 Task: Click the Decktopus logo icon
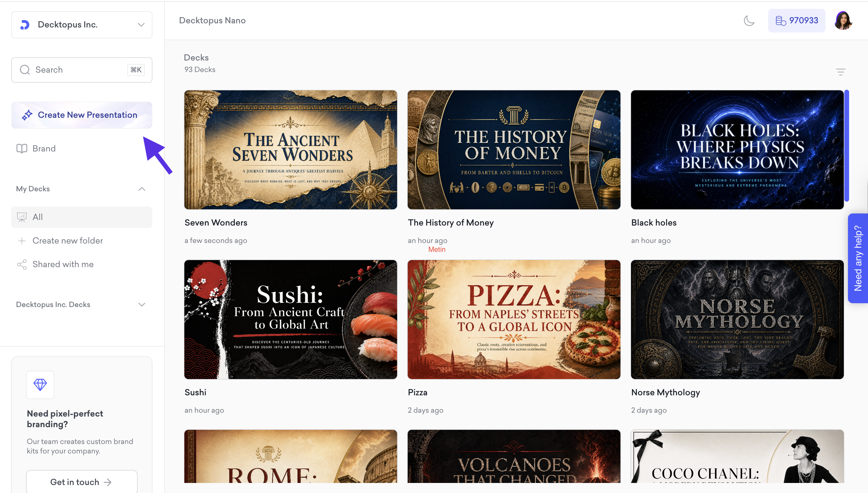pos(25,25)
